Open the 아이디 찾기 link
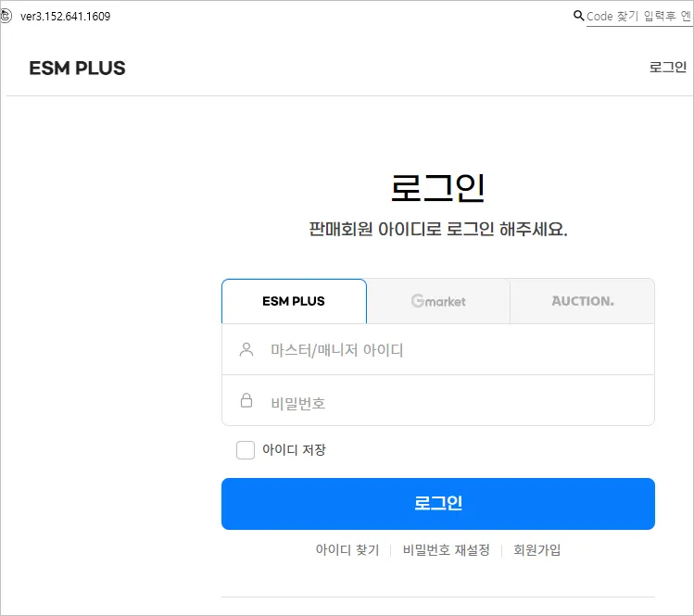The width and height of the screenshot is (694, 616). (347, 550)
